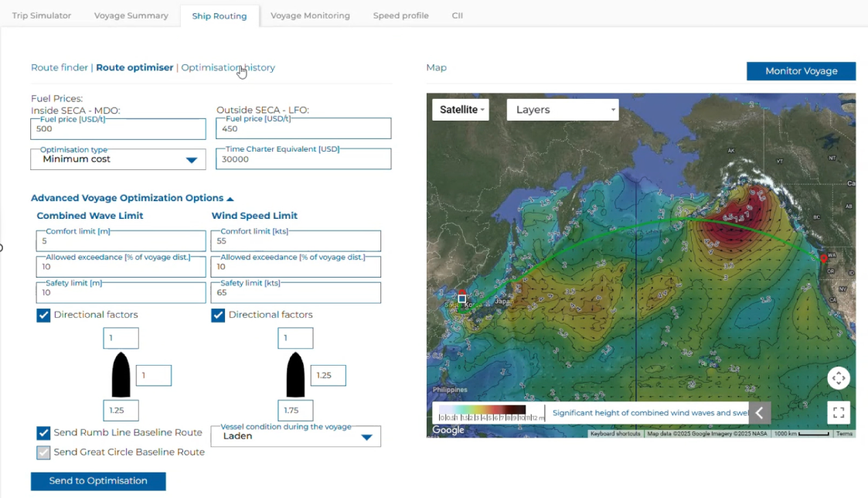Open the Optimisation type dropdown

point(118,159)
